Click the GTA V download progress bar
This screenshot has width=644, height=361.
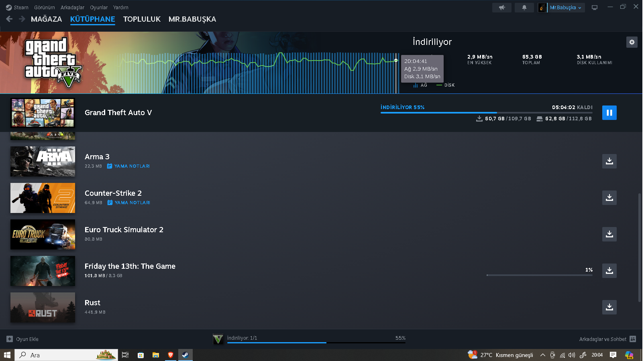point(487,113)
